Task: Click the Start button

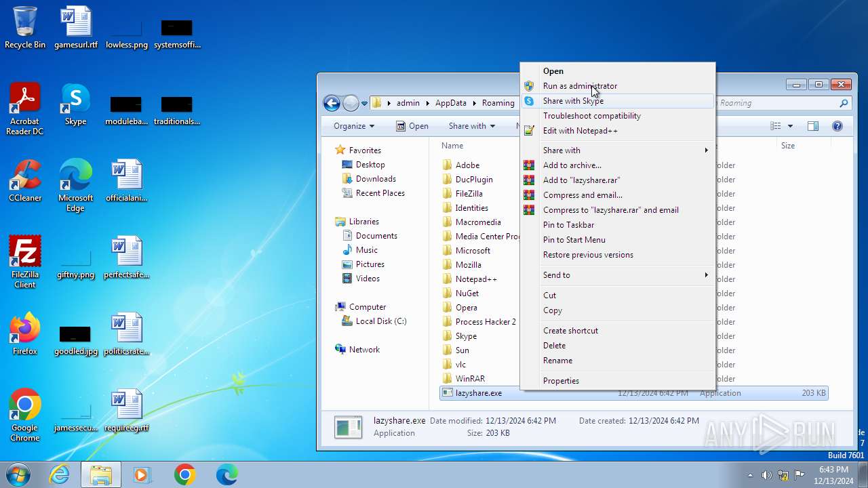Action: (x=18, y=474)
